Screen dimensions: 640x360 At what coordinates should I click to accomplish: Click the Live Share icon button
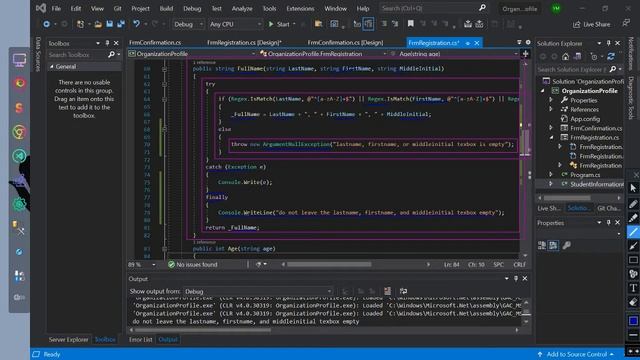coord(591,24)
